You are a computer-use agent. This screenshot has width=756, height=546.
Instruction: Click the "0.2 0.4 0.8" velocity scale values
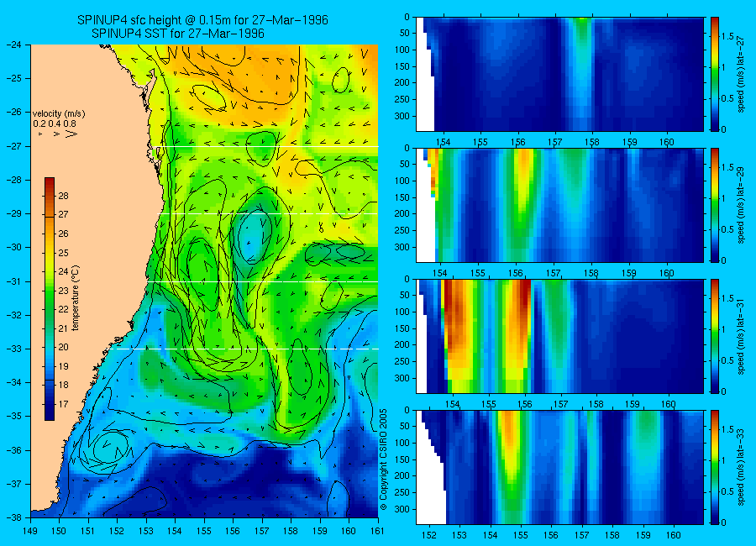point(55,124)
